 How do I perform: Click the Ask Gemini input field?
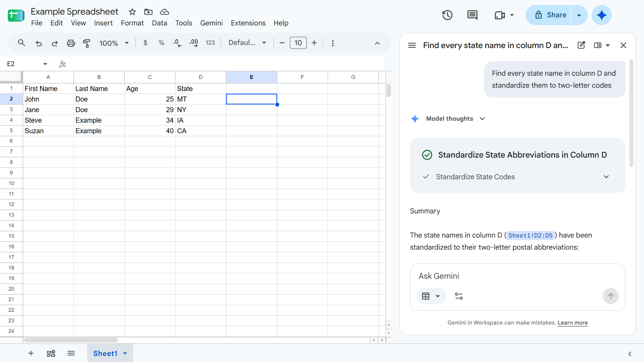coord(517,276)
